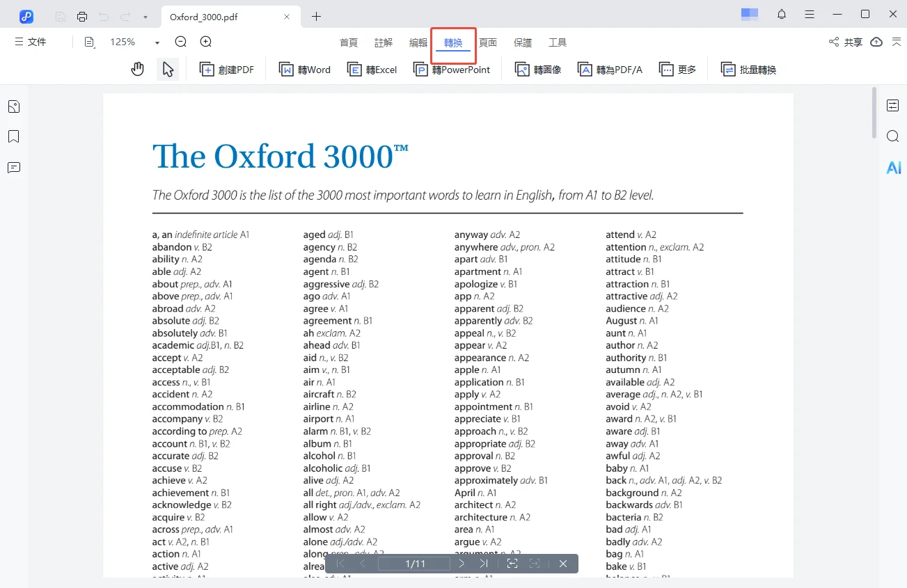Convert to image with 轉圖像

click(x=538, y=70)
